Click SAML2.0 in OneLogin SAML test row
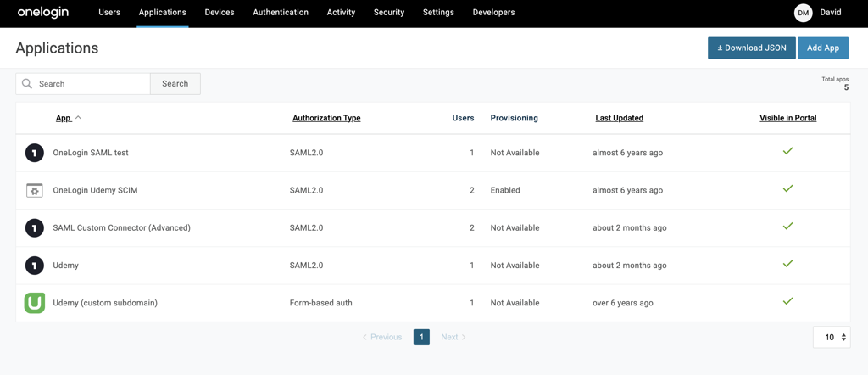The width and height of the screenshot is (868, 375). tap(306, 153)
